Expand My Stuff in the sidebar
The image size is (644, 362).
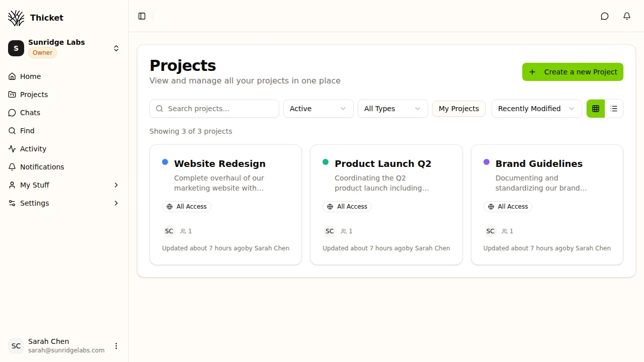(34, 185)
